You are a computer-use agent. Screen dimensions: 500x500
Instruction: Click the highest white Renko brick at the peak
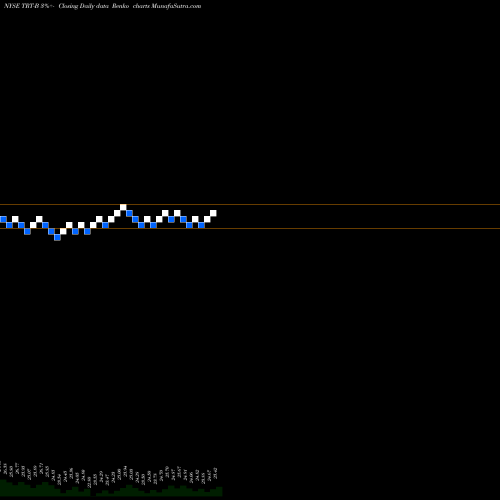coord(123,207)
